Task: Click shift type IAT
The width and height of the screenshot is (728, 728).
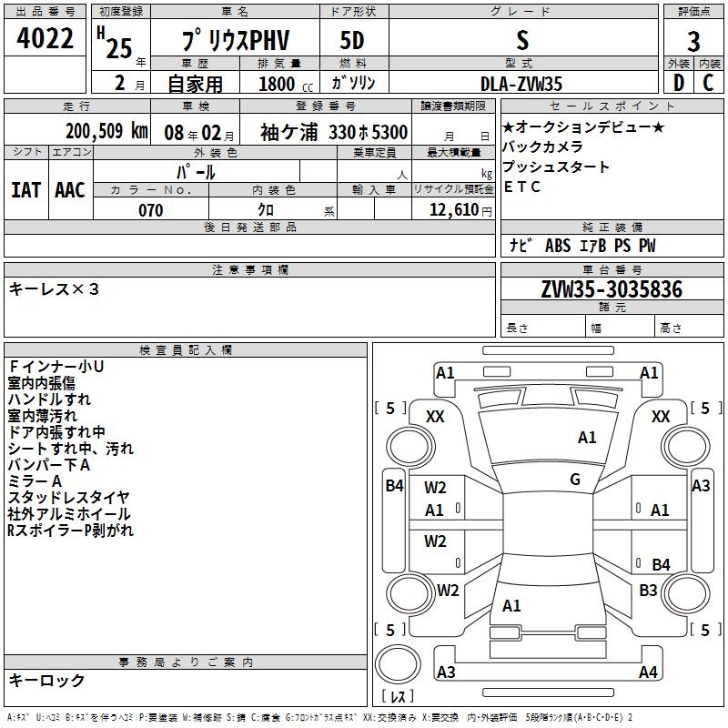Action: tap(25, 190)
